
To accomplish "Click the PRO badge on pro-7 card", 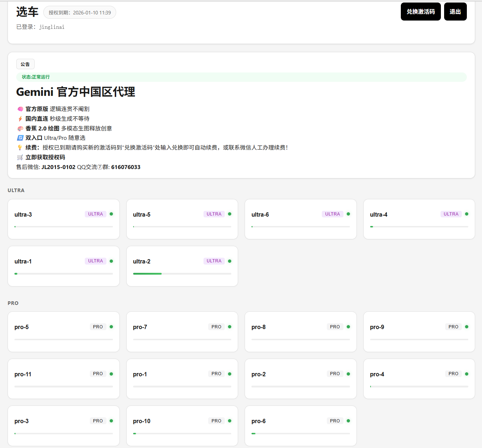I will (x=216, y=327).
